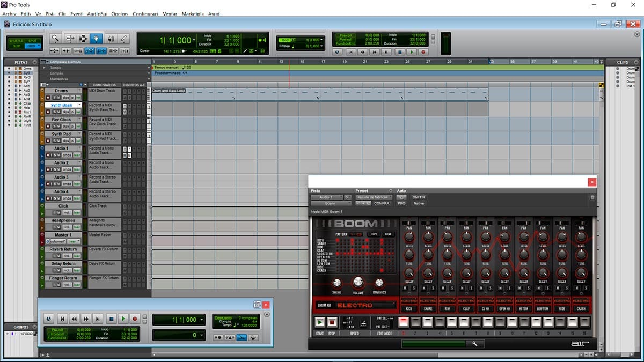This screenshot has width=644, height=362.
Task: Select the Selector tool in toolbar
Action: pos(83,39)
